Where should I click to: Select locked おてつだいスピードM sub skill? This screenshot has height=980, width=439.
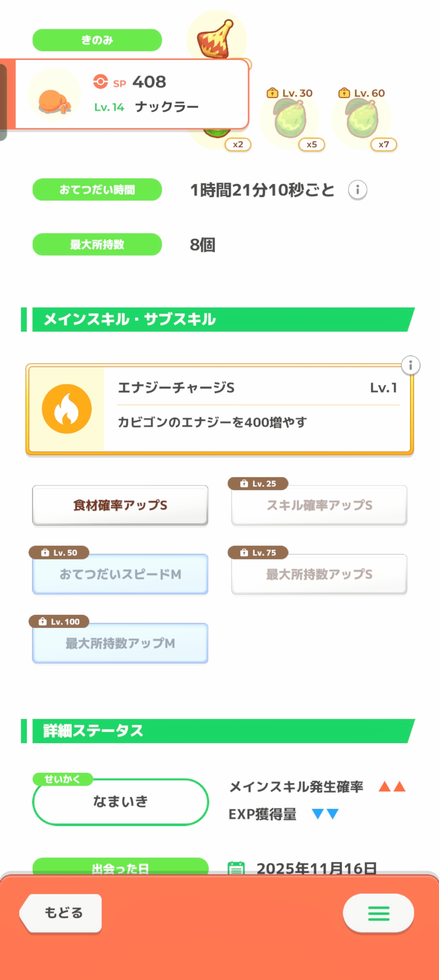[x=120, y=574]
